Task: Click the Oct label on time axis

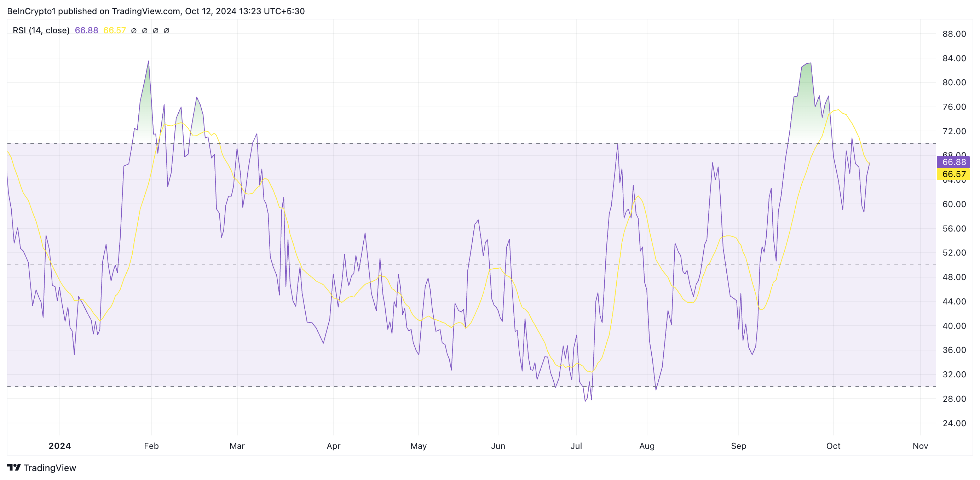Action: [833, 446]
